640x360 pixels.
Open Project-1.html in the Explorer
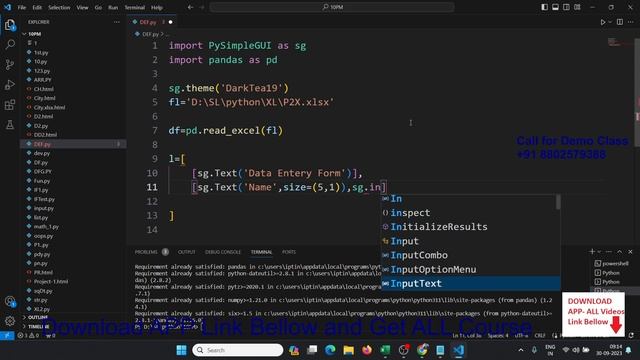[x=51, y=282]
